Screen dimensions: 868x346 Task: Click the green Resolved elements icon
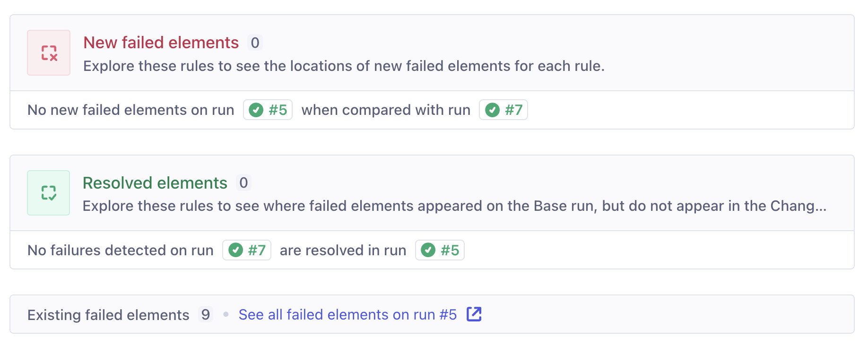pyautogui.click(x=48, y=192)
